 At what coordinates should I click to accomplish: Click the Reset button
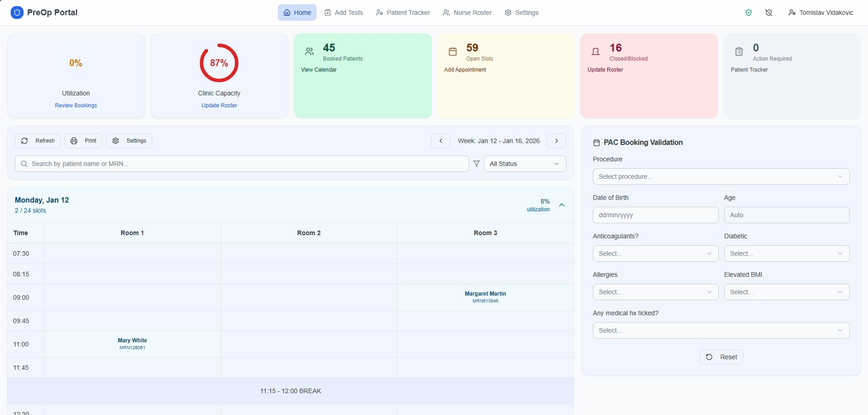pyautogui.click(x=721, y=357)
